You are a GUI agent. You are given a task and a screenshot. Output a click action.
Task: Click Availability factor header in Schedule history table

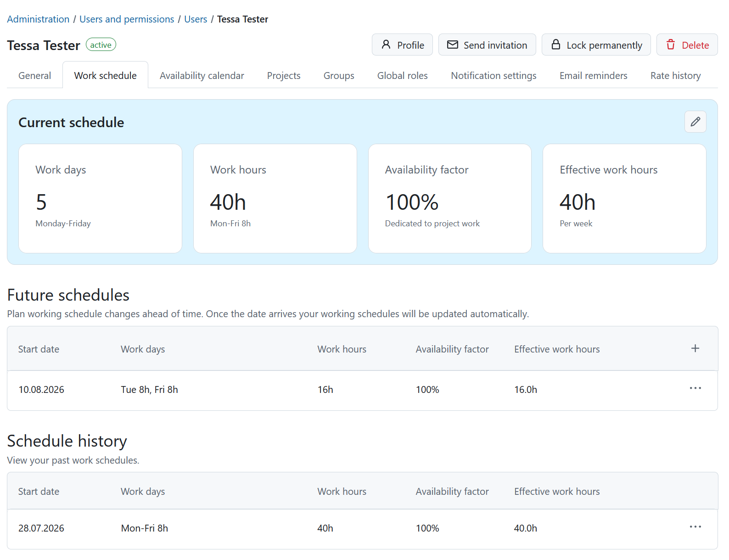coord(452,492)
